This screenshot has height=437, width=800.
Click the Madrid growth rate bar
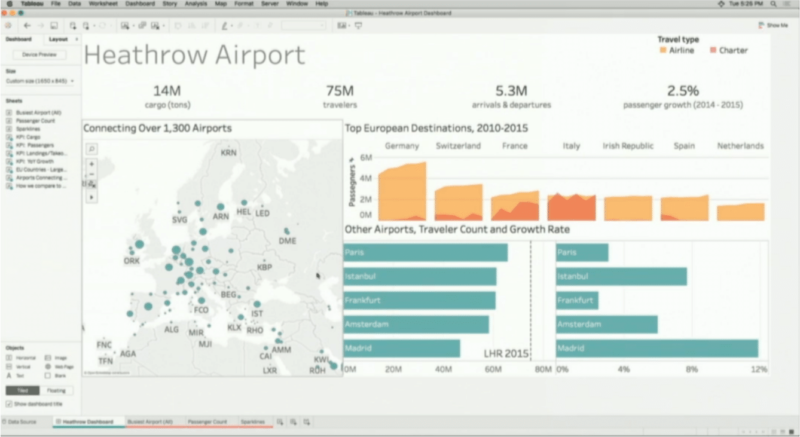(x=657, y=348)
